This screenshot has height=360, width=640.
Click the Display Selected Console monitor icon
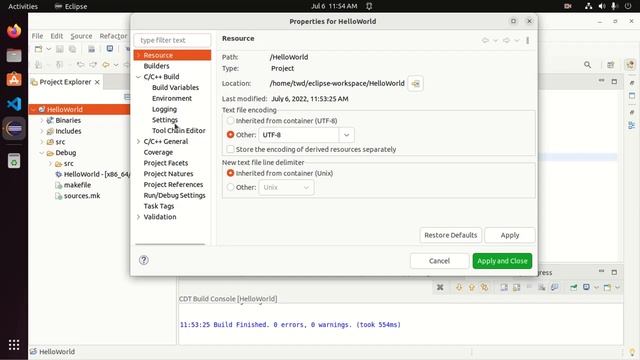[x=586, y=287]
